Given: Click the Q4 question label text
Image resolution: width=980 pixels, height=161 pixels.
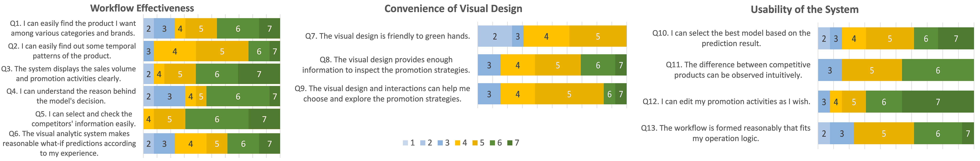Looking at the screenshot, I should coord(71,96).
